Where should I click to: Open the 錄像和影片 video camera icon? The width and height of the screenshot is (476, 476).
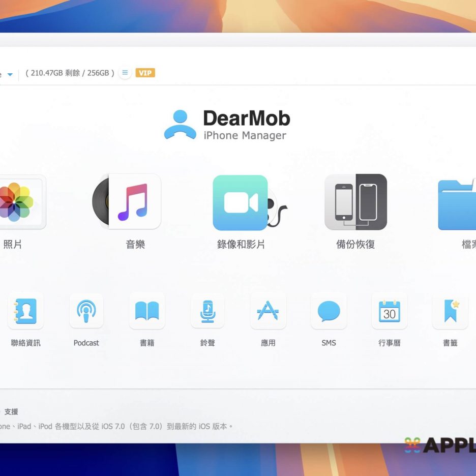(241, 202)
